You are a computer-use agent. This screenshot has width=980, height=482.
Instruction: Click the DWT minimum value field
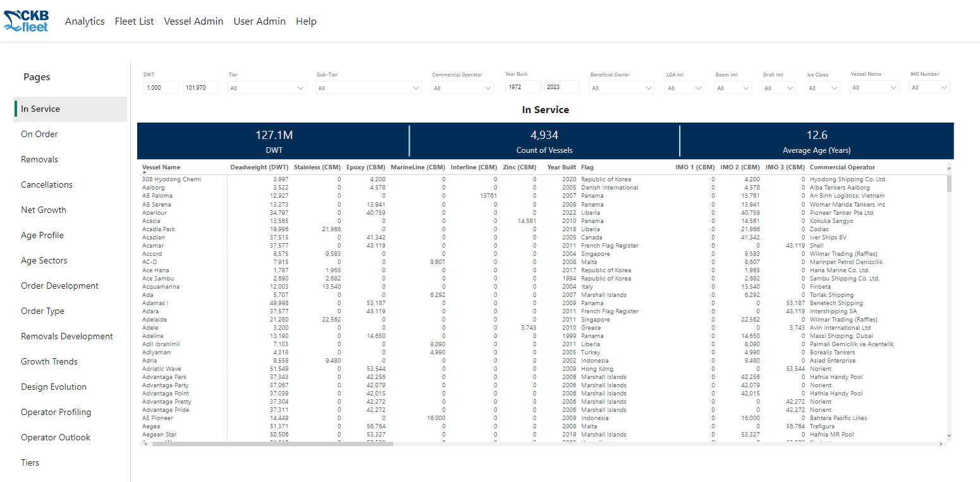(x=161, y=88)
